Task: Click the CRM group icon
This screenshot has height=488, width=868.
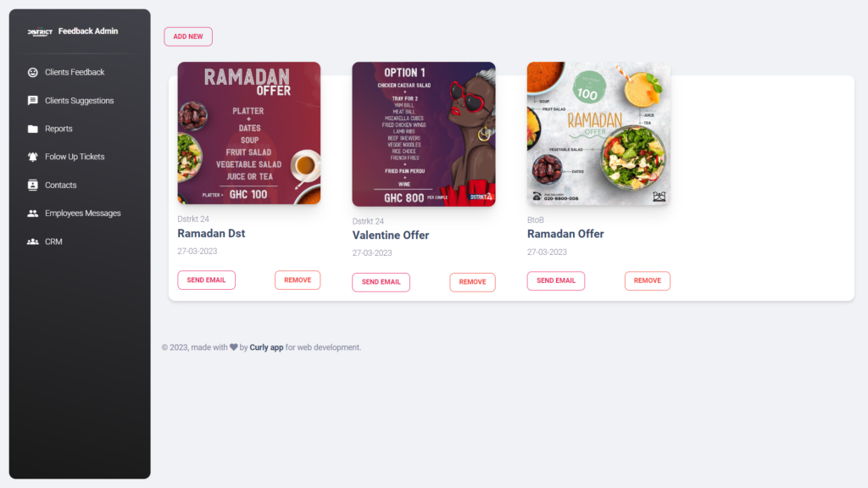Action: (33, 241)
